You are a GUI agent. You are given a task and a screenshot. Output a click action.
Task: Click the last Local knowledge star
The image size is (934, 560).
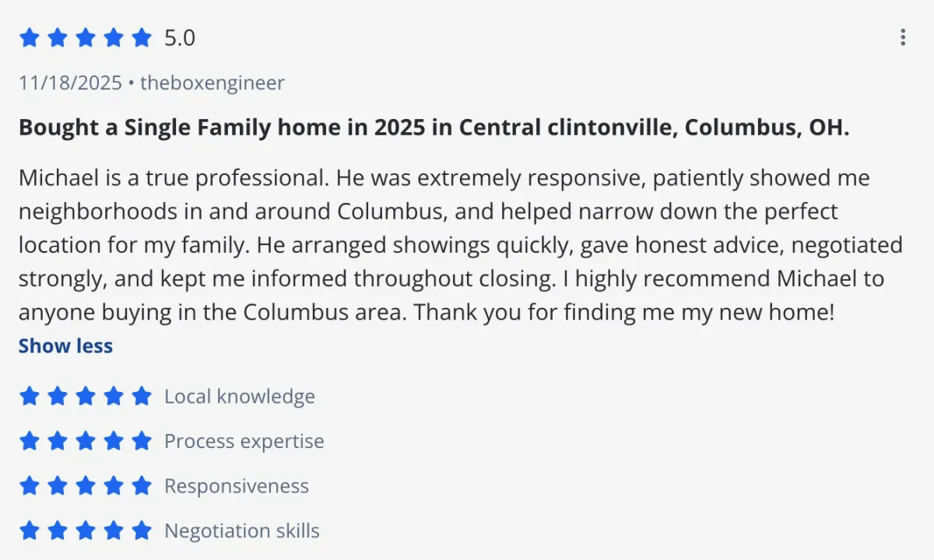coord(142,397)
